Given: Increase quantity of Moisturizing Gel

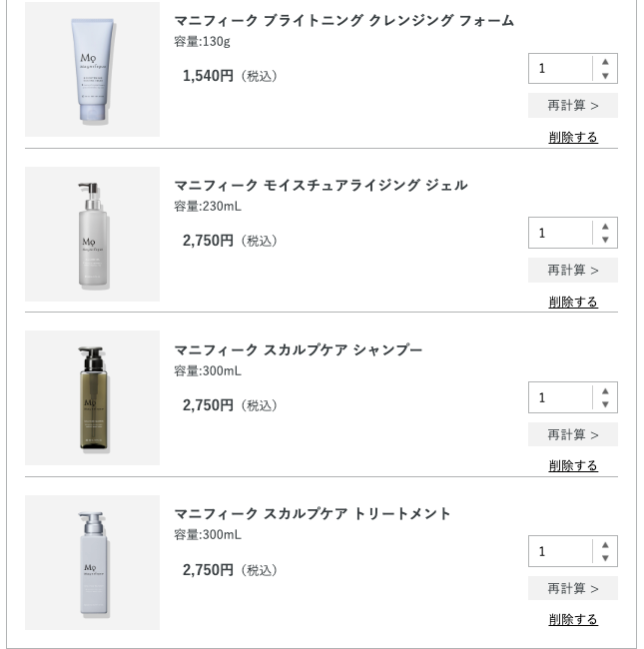Looking at the screenshot, I should [x=605, y=227].
